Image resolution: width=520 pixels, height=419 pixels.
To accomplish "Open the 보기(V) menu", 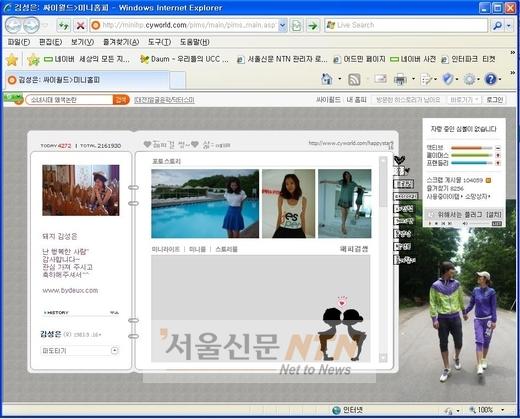I will tap(82, 42).
